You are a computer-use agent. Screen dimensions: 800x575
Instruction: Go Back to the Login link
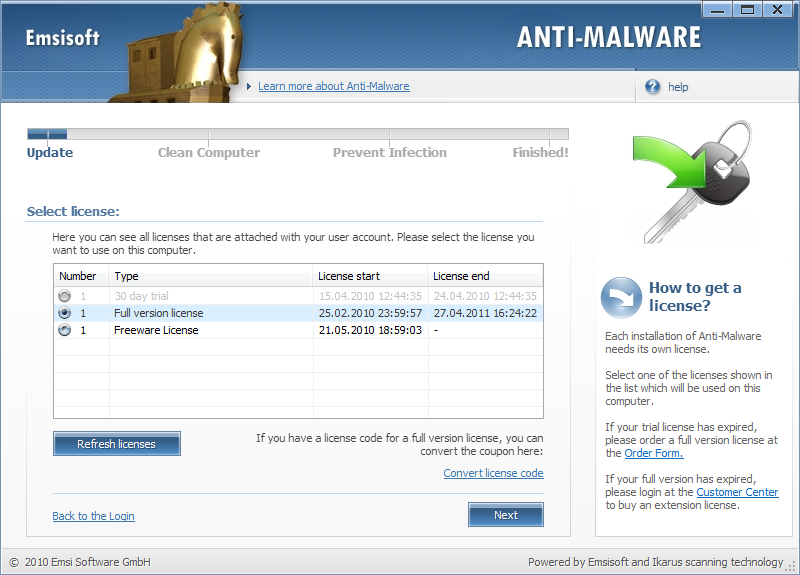tap(93, 516)
